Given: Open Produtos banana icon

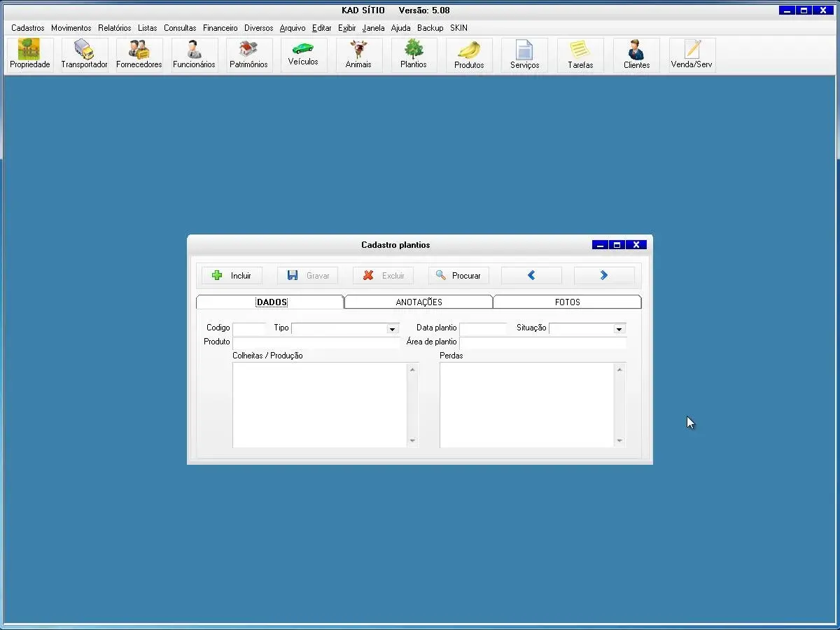Looking at the screenshot, I should click(469, 55).
